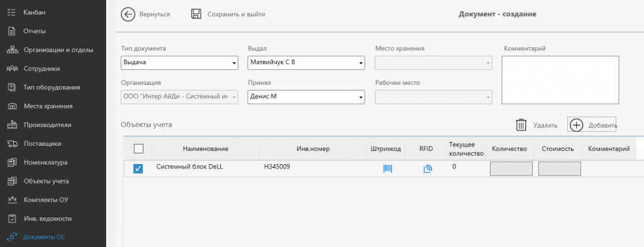Image resolution: width=644 pixels, height=247 pixels.
Task: Open the Выдал dropdown showing Матвийчук С В
Action: coord(306,63)
